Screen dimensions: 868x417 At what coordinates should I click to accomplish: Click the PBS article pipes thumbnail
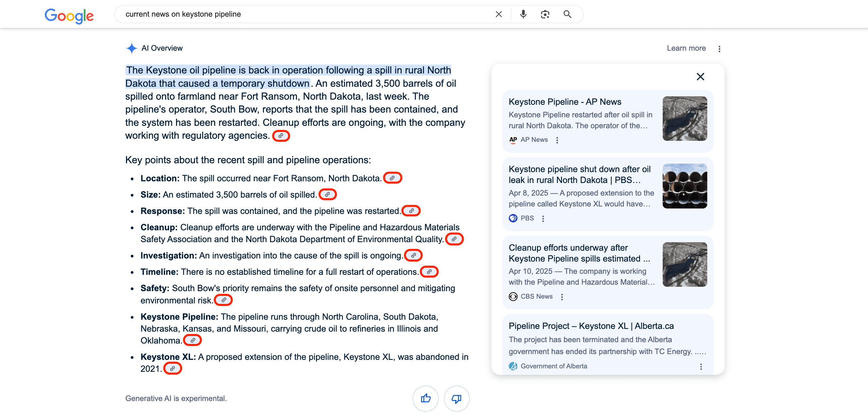pos(684,186)
